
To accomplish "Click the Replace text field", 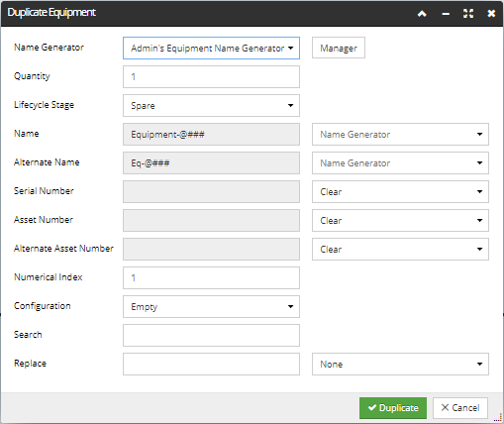I will 211,365.
